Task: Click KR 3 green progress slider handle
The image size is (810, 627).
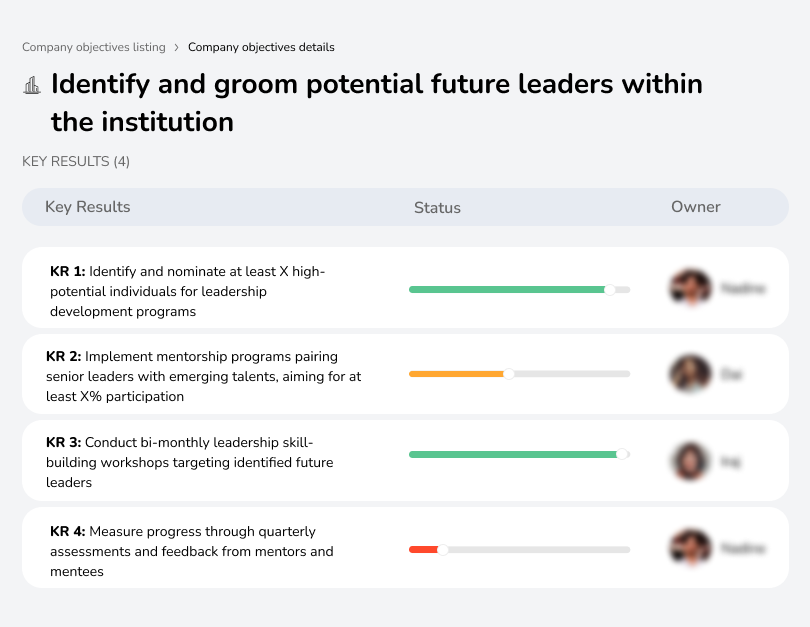Action: point(622,454)
